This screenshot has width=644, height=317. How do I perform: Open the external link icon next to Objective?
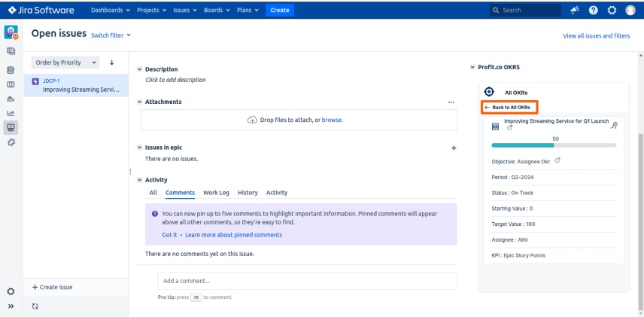557,160
